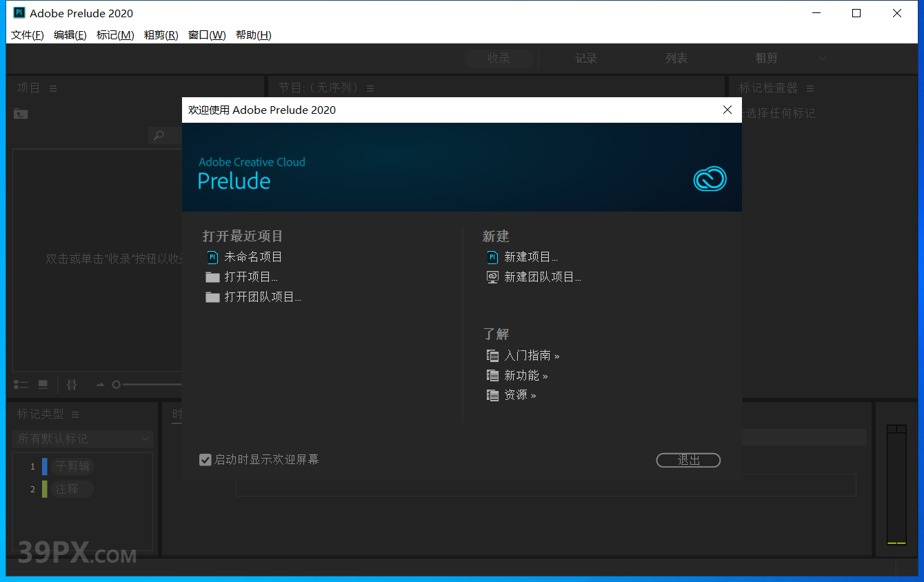924x582 pixels.
Task: Open the 未命名项目 recent project
Action: pyautogui.click(x=253, y=257)
